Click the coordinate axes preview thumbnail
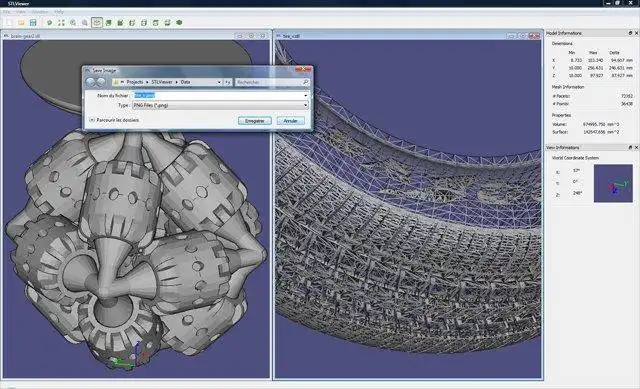This screenshot has width=640, height=389. pos(613,183)
